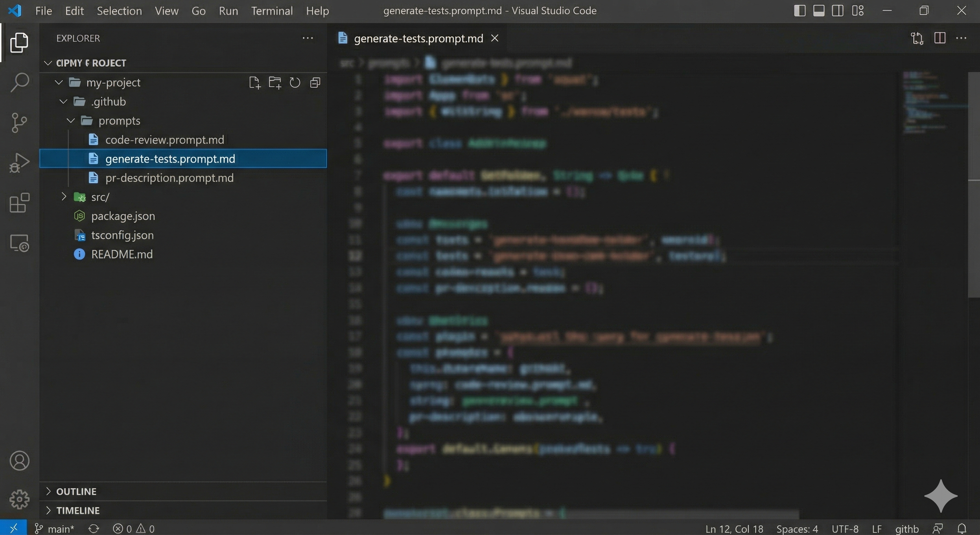
Task: Expand the OUTLINE section
Action: [x=76, y=491]
